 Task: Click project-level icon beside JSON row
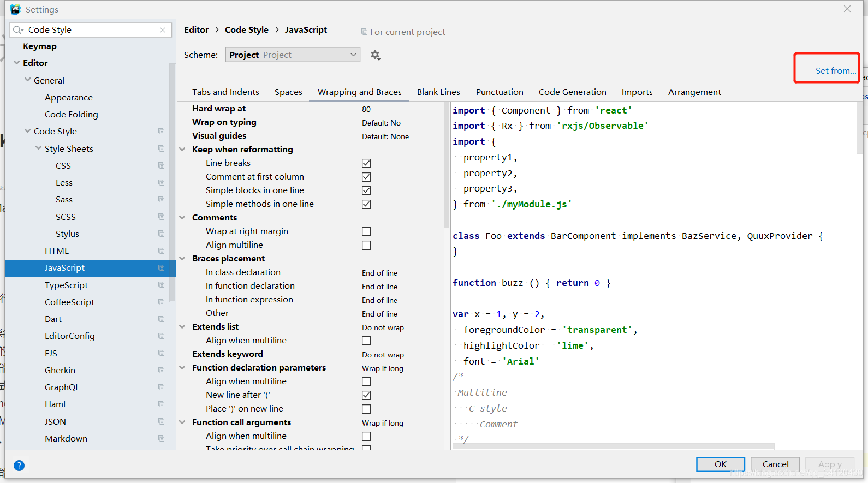tap(161, 421)
